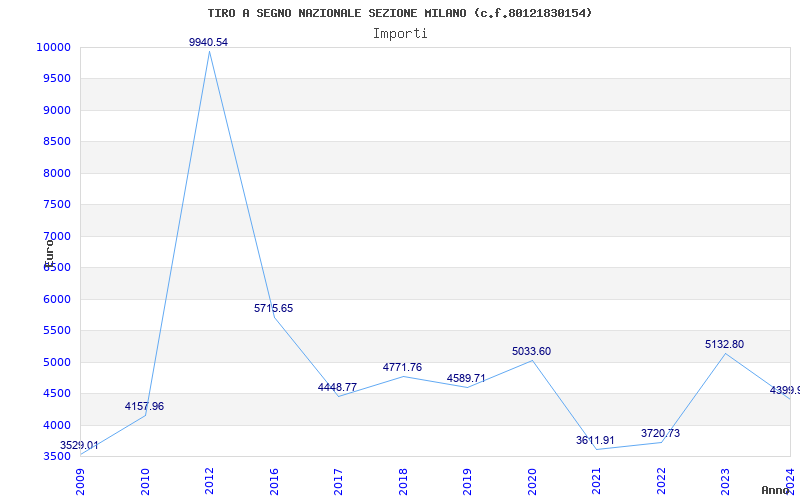Select the 4448.77 data label
The width and height of the screenshot is (800, 500).
(x=337, y=387)
